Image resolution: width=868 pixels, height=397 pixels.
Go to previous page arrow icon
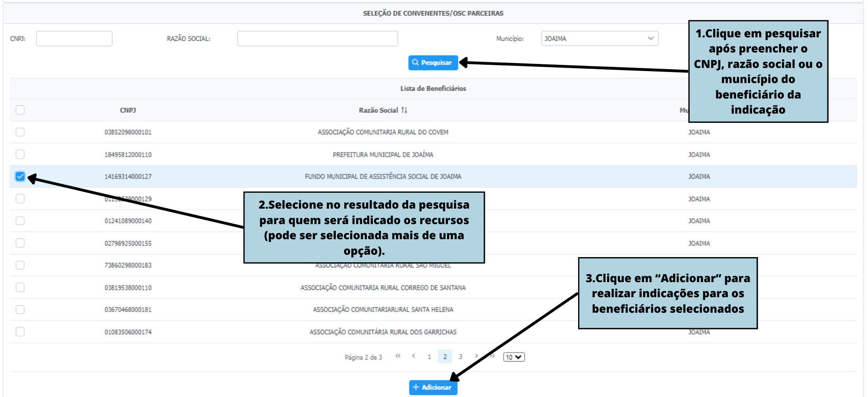tap(414, 356)
